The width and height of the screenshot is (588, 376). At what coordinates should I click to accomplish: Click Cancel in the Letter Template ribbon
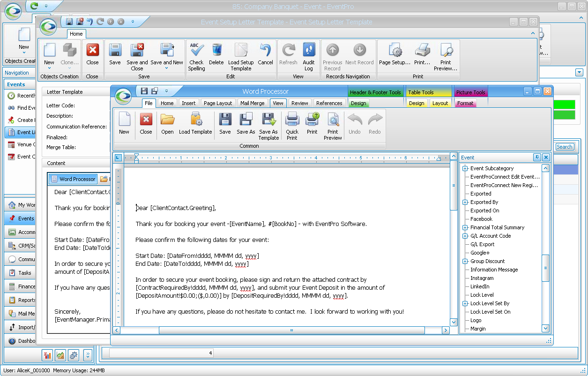(265, 54)
